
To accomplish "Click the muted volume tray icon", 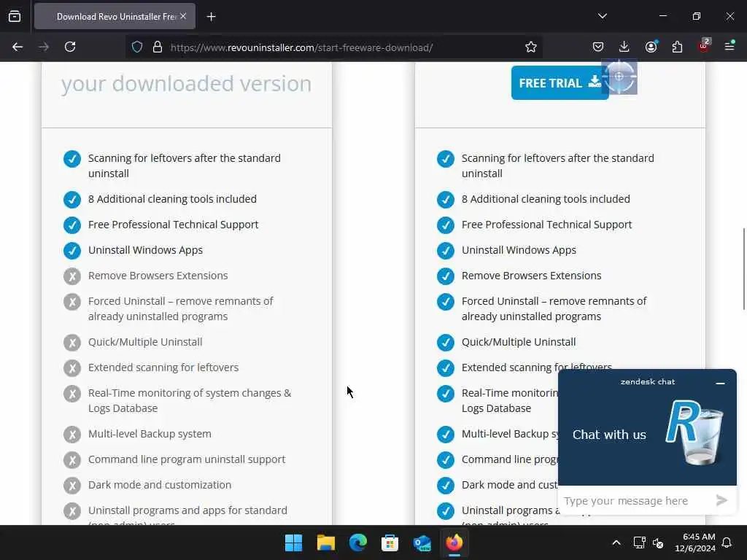I will [x=658, y=542].
